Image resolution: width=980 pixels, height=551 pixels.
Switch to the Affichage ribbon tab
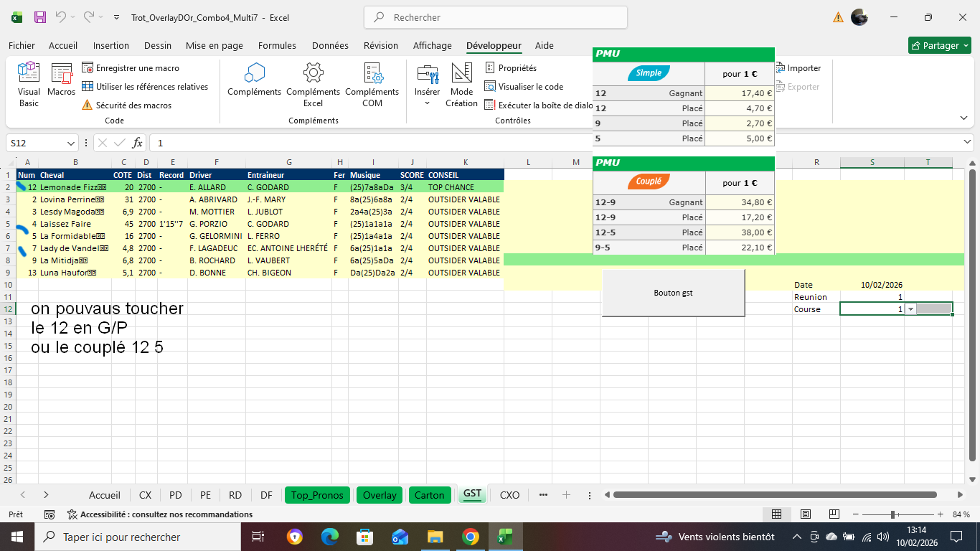(x=433, y=45)
